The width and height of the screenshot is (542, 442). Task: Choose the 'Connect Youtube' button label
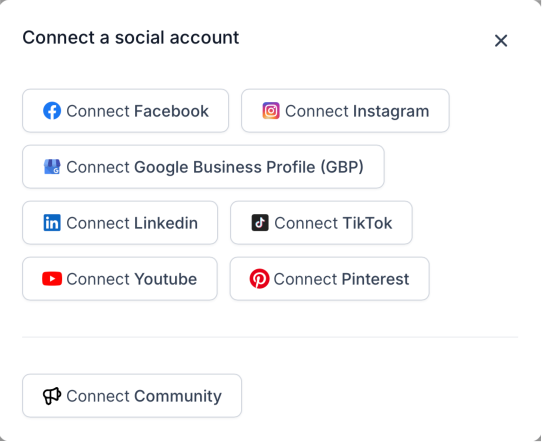coord(131,279)
